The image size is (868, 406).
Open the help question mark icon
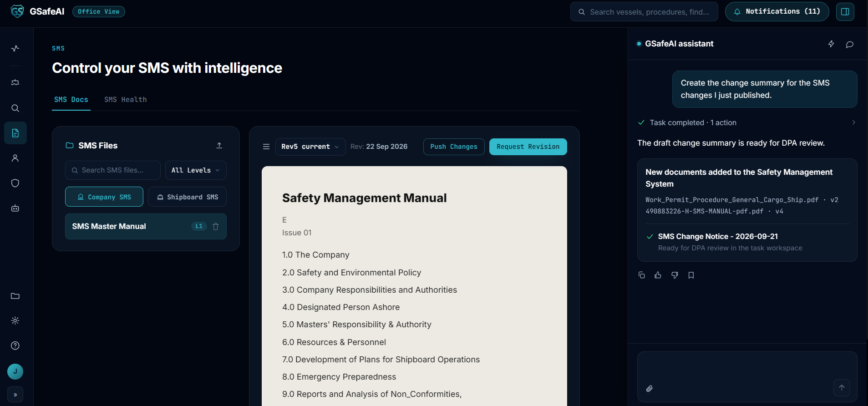[x=15, y=345]
